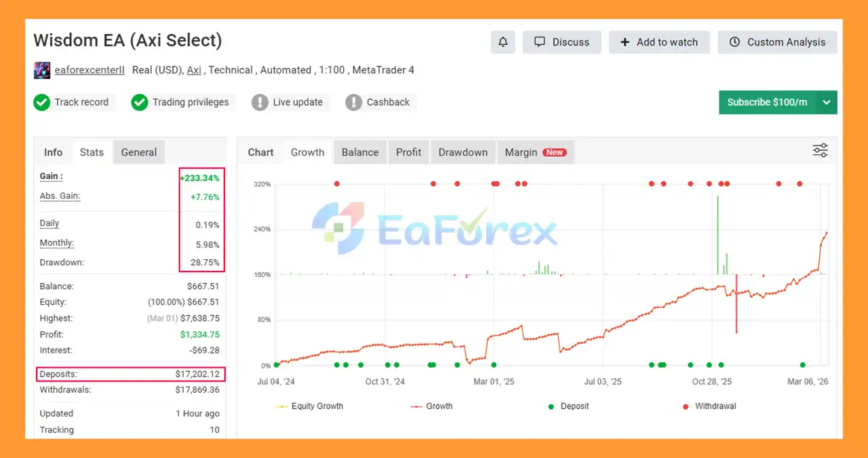Screen dimensions: 868x458
Task: Click the notification bell icon
Action: click(x=502, y=42)
